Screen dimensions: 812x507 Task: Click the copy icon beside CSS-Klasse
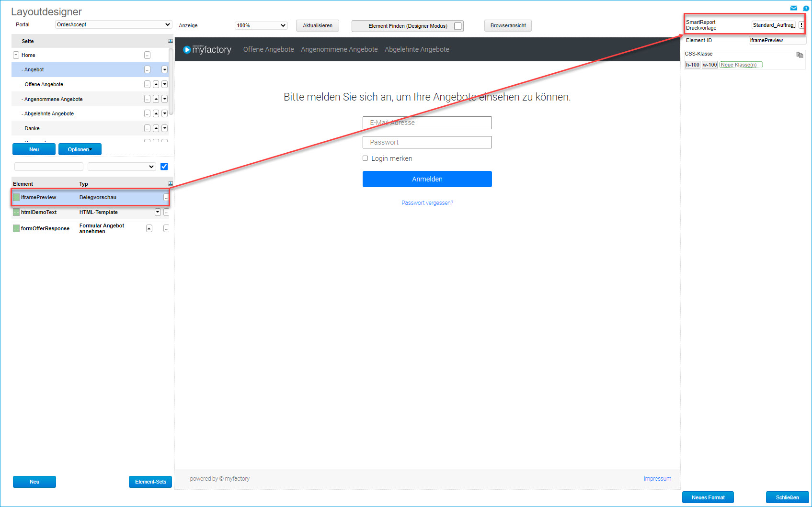coord(800,55)
